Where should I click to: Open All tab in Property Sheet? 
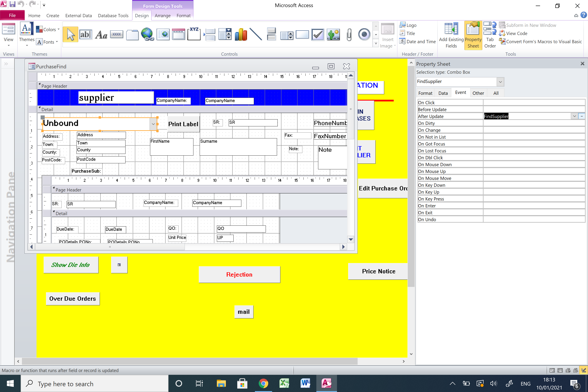(496, 93)
